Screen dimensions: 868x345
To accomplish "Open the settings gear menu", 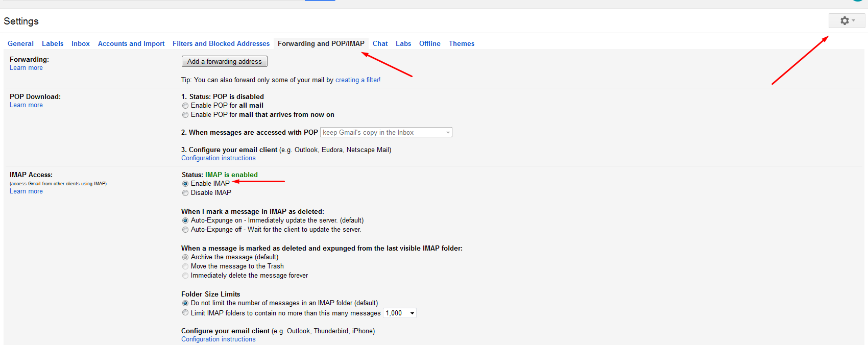I will [x=847, y=21].
